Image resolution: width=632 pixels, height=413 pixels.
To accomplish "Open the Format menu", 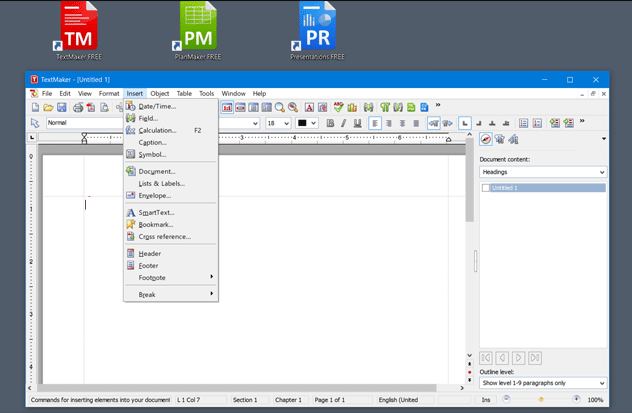I will point(109,93).
